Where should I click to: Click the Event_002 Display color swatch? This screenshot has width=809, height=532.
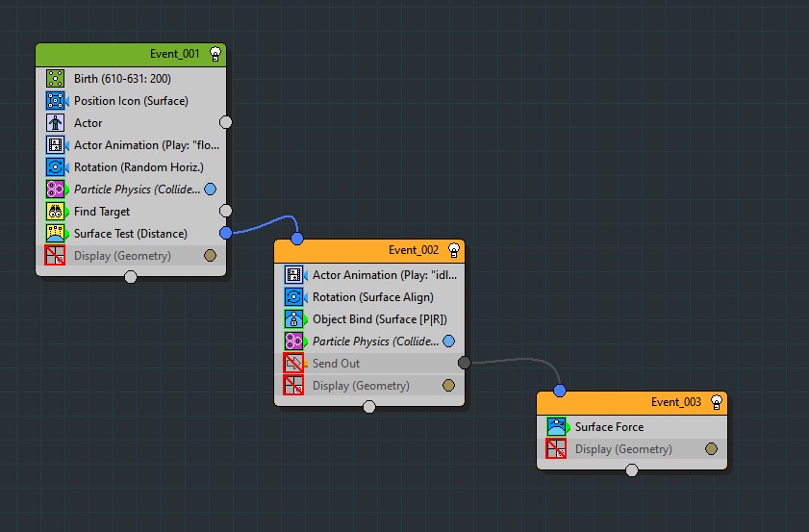point(448,386)
